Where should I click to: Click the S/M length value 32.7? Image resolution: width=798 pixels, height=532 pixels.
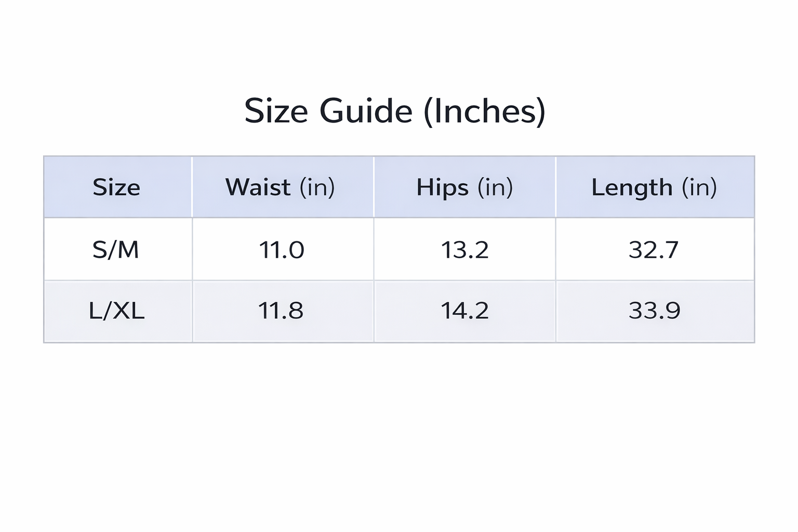click(654, 250)
